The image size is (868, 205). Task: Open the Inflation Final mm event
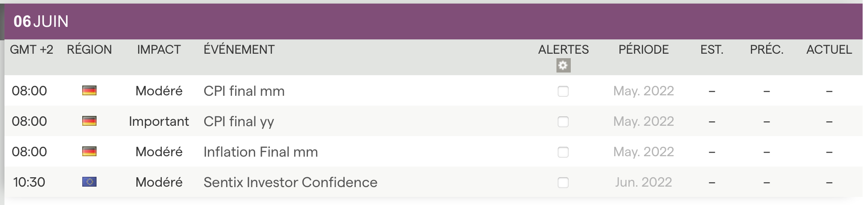(x=261, y=152)
